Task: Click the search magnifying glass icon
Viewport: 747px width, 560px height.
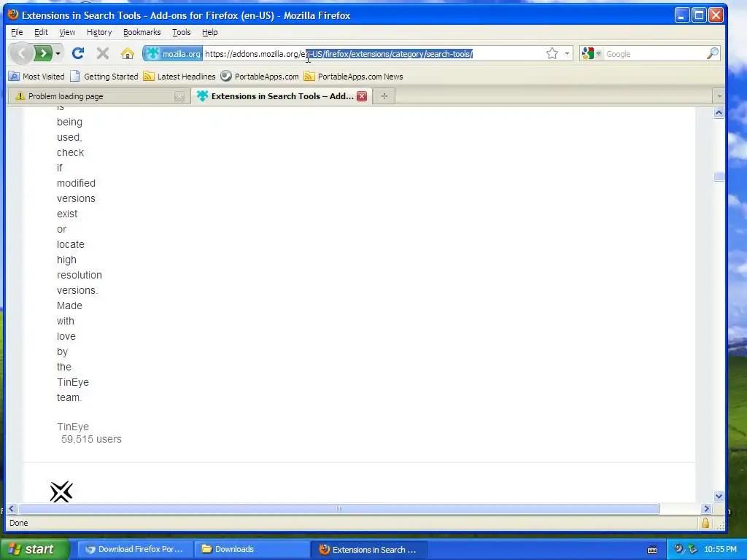Action: 712,53
